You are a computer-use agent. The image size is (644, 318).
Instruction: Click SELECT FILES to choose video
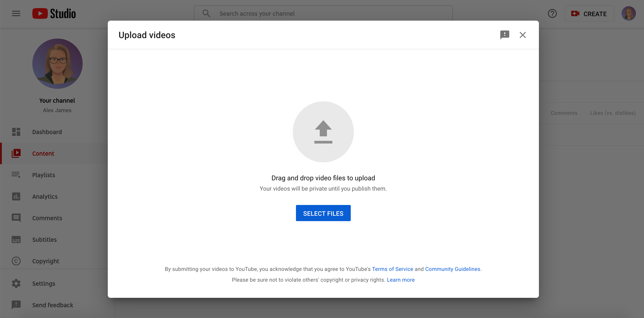pos(323,213)
